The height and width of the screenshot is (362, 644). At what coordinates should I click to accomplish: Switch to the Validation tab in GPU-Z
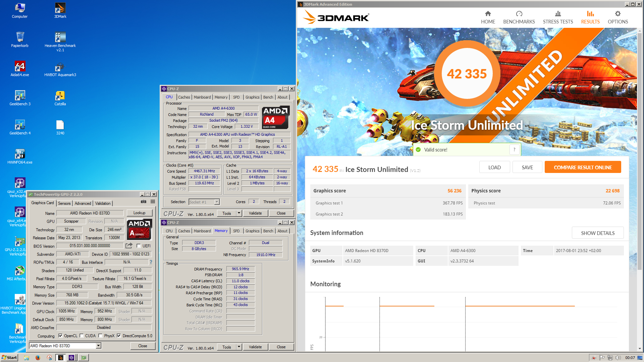click(103, 203)
